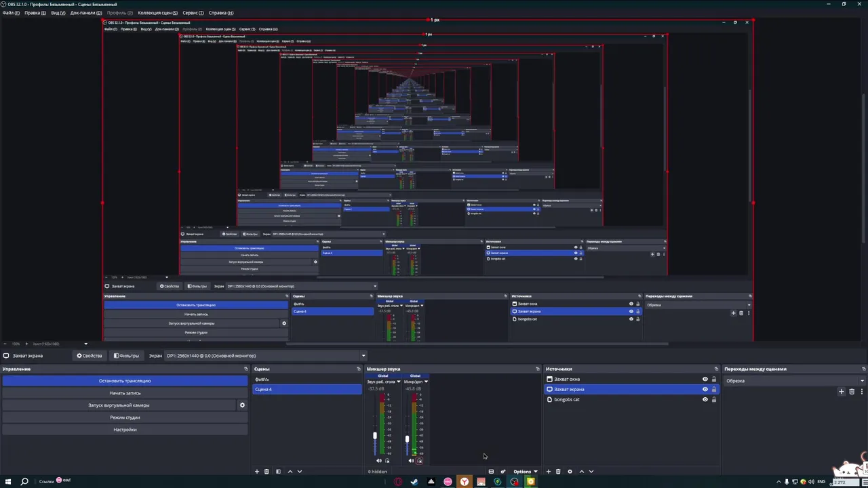Add a new scene with plus icon
Image resolution: width=868 pixels, height=488 pixels.
256,471
